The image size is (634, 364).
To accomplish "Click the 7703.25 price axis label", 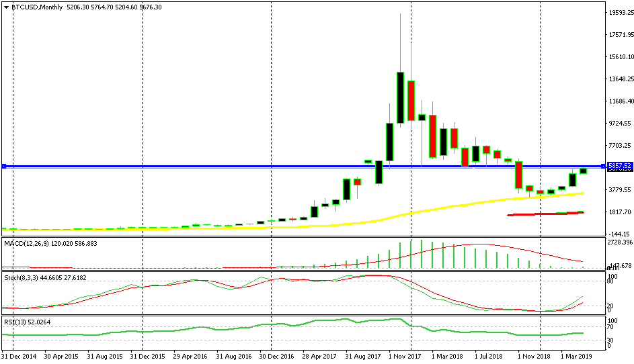I will pyautogui.click(x=621, y=146).
